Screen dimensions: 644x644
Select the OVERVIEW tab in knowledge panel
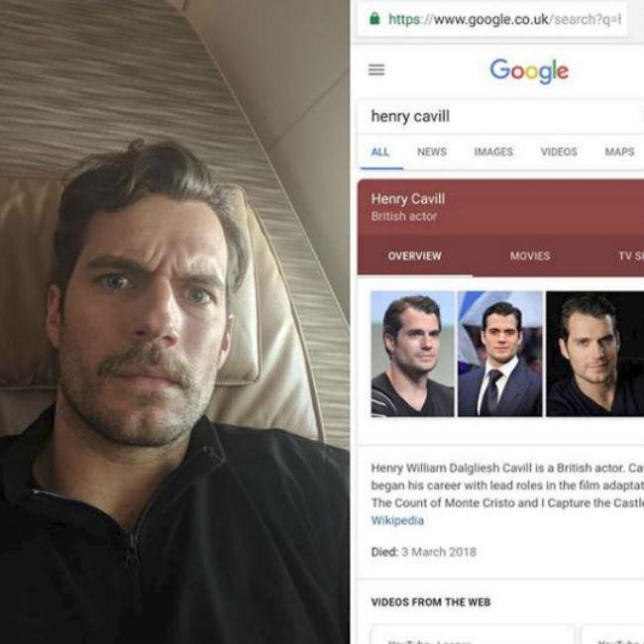414,256
